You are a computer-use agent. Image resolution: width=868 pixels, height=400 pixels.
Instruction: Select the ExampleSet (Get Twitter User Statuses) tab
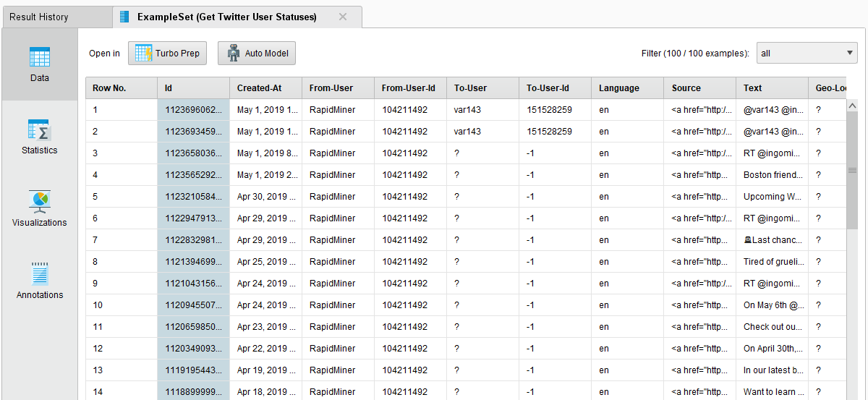tap(226, 17)
